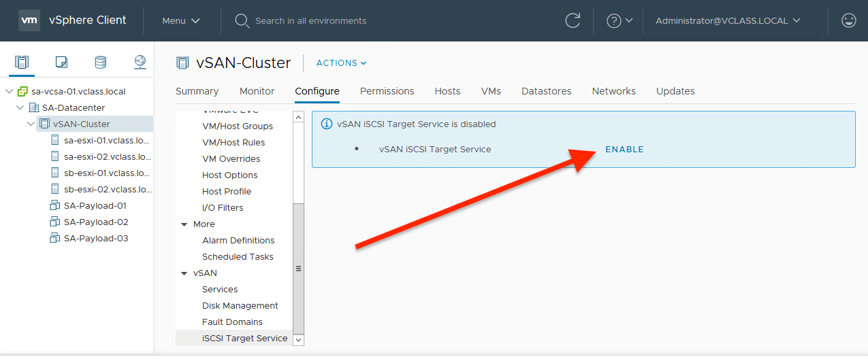Collapse the vSAN-Cluster tree node

[x=31, y=124]
